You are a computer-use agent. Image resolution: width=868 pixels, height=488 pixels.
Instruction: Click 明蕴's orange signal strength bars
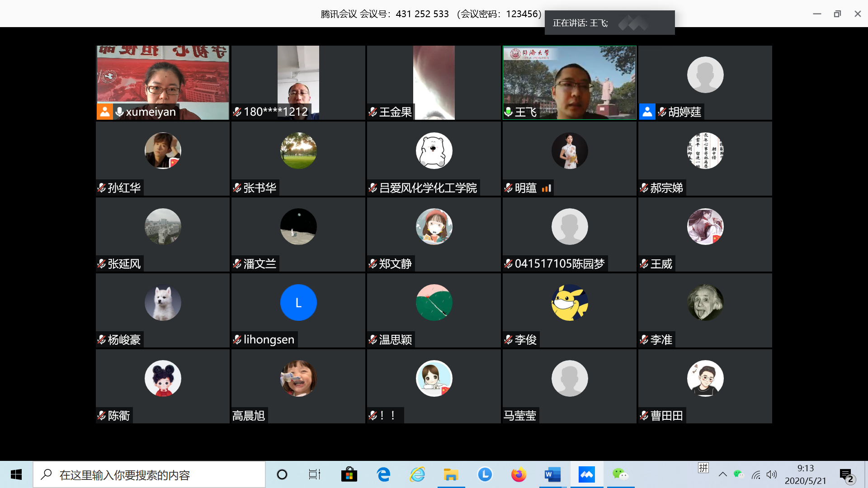point(546,188)
